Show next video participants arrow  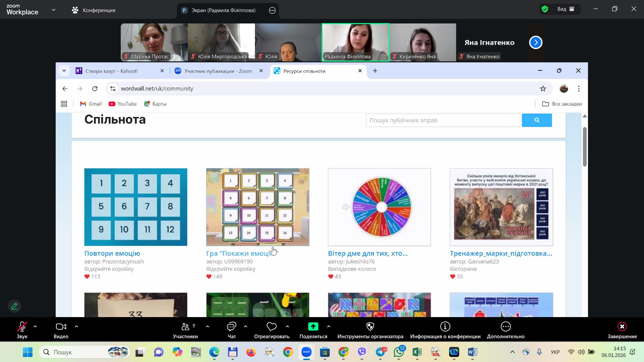[x=536, y=43]
